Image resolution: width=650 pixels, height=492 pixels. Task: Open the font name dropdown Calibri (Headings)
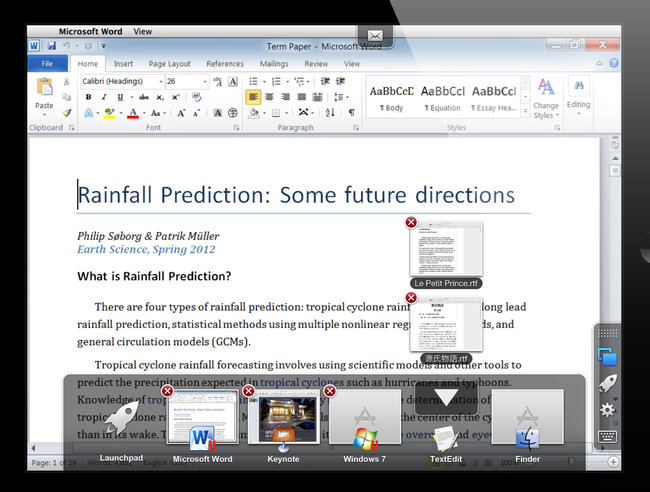(x=161, y=82)
